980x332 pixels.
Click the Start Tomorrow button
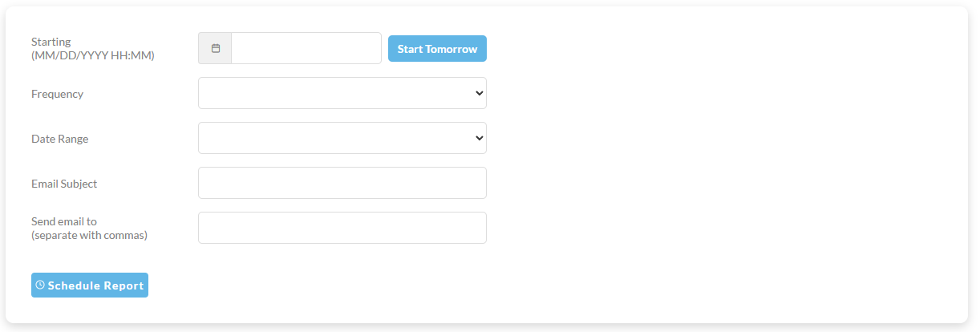pos(437,49)
